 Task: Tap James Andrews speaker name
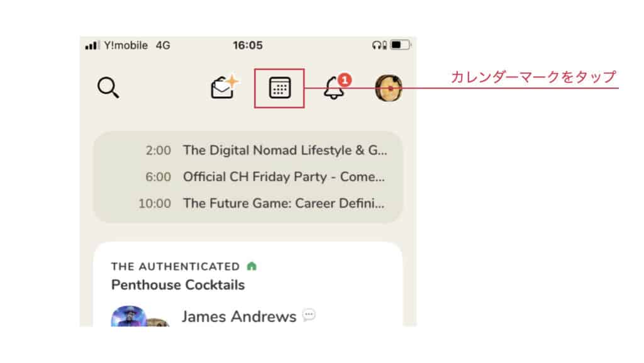tap(239, 316)
